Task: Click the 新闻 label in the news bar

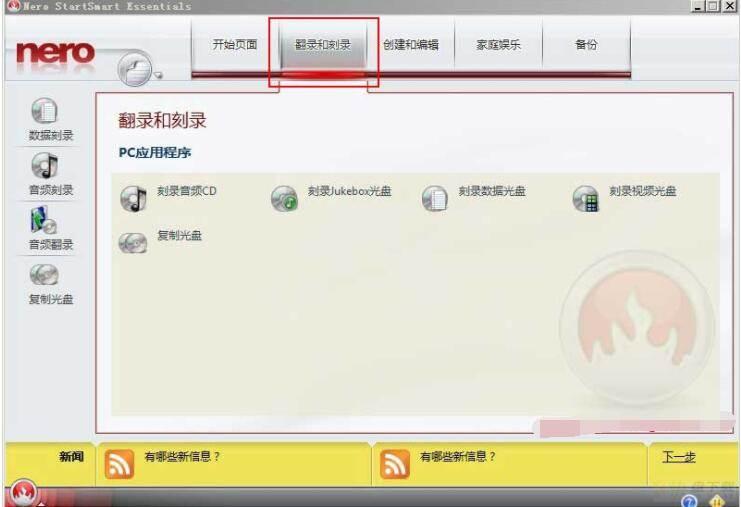Action: click(x=71, y=456)
